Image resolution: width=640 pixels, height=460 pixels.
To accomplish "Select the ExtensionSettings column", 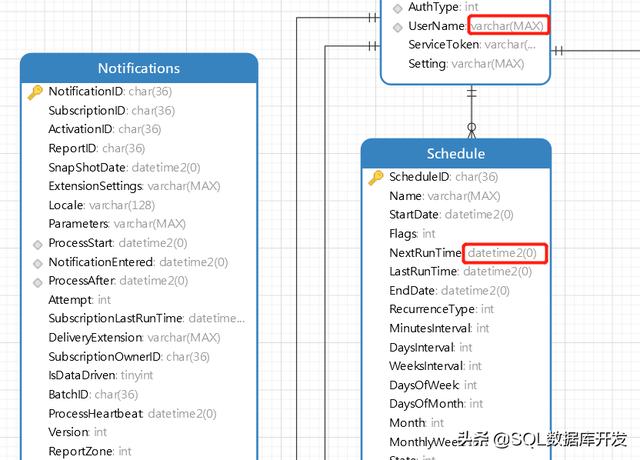I will (x=134, y=186).
